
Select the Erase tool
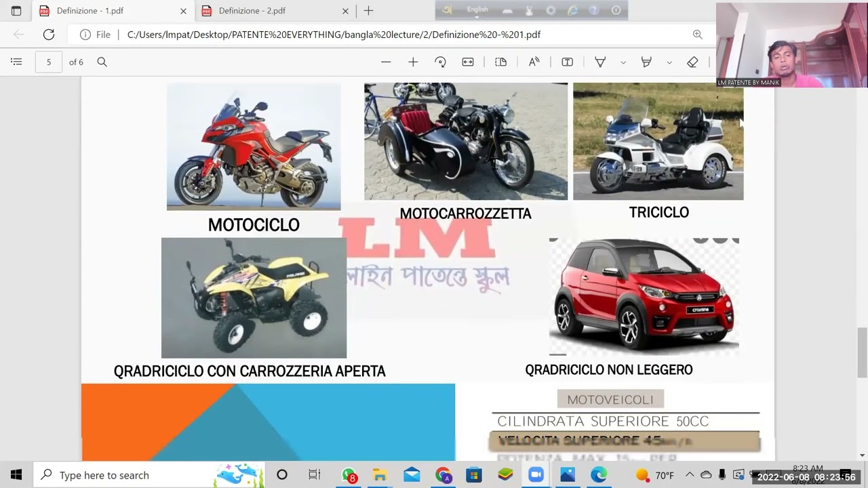click(x=692, y=62)
